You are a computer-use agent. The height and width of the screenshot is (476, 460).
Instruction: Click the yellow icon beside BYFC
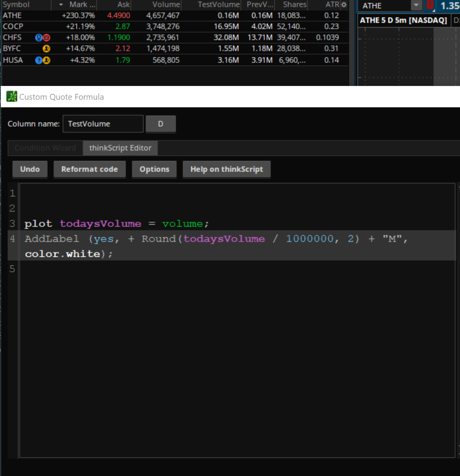[46, 49]
